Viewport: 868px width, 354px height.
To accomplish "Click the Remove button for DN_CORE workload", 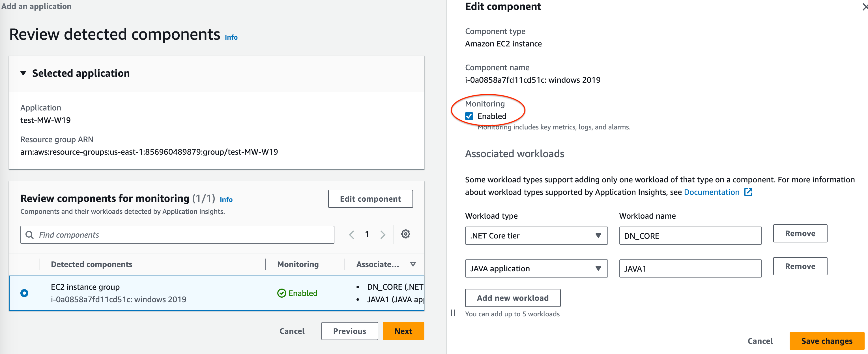I will pyautogui.click(x=800, y=233).
